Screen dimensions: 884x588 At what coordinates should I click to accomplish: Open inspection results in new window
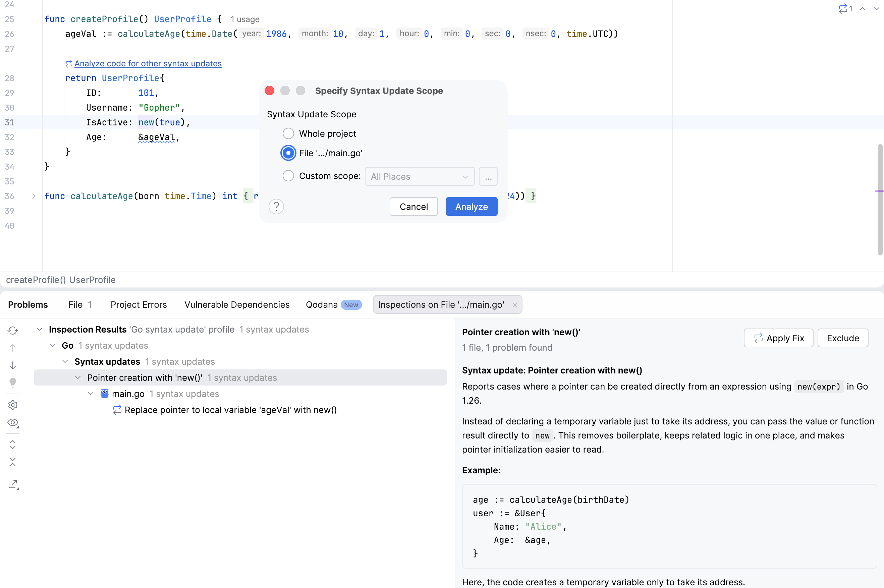coord(13,484)
